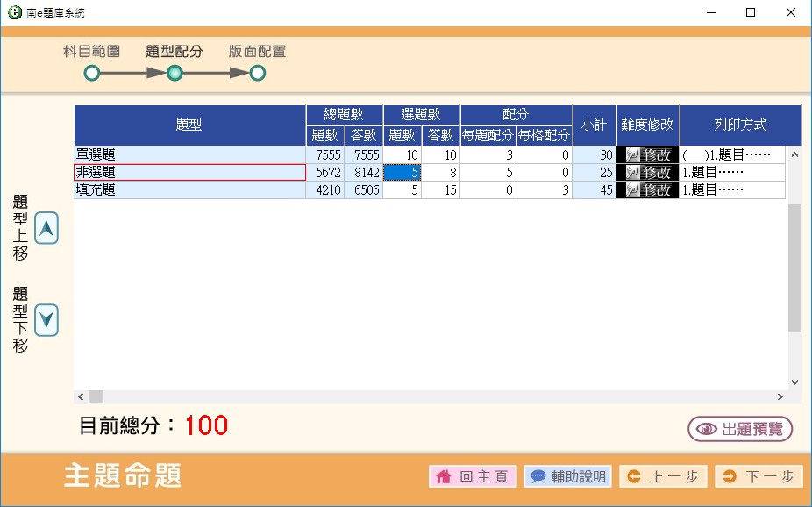Image resolution: width=812 pixels, height=507 pixels.
Task: Proceed with 下一步 button
Action: (x=759, y=476)
